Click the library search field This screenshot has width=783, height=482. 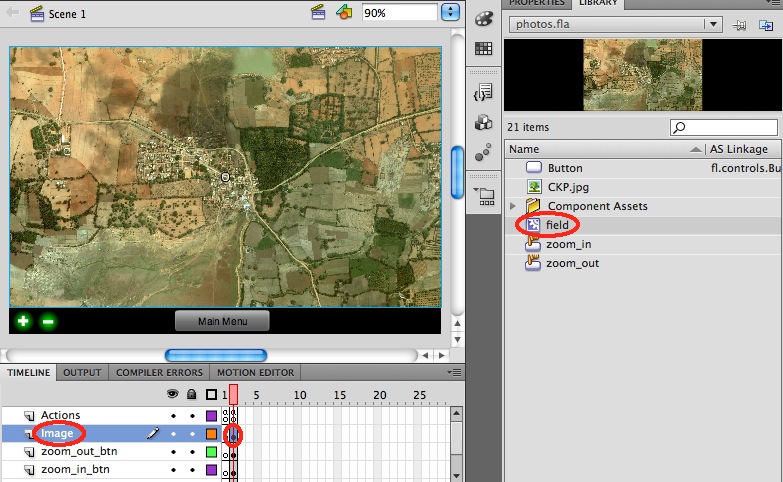pos(724,127)
